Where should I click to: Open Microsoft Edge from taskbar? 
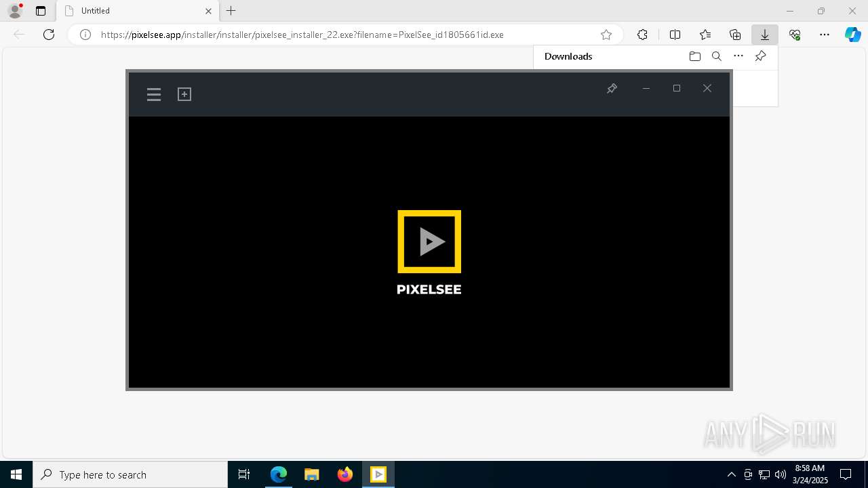pyautogui.click(x=279, y=474)
